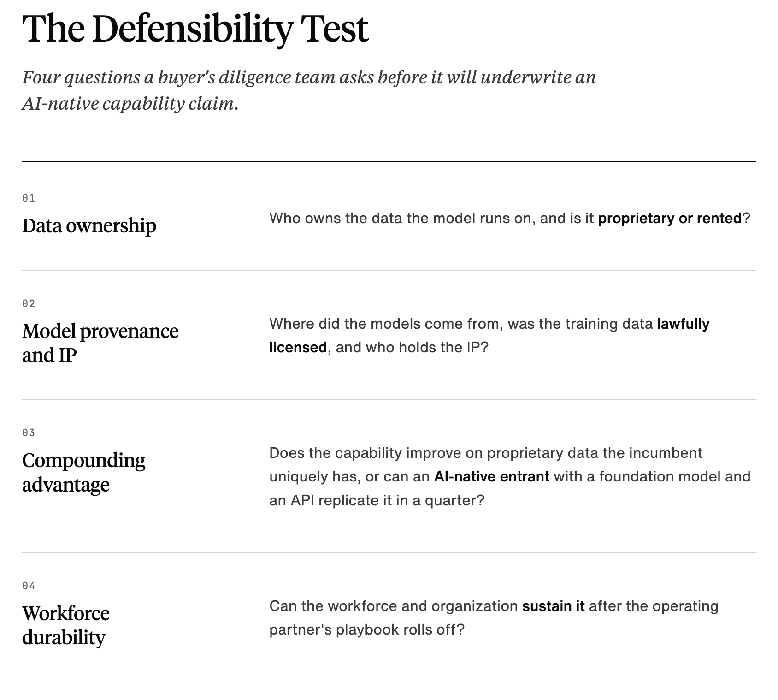This screenshot has height=700, width=778.
Task: Click 'an API replicate it in a quarter?' line
Action: pos(377,500)
